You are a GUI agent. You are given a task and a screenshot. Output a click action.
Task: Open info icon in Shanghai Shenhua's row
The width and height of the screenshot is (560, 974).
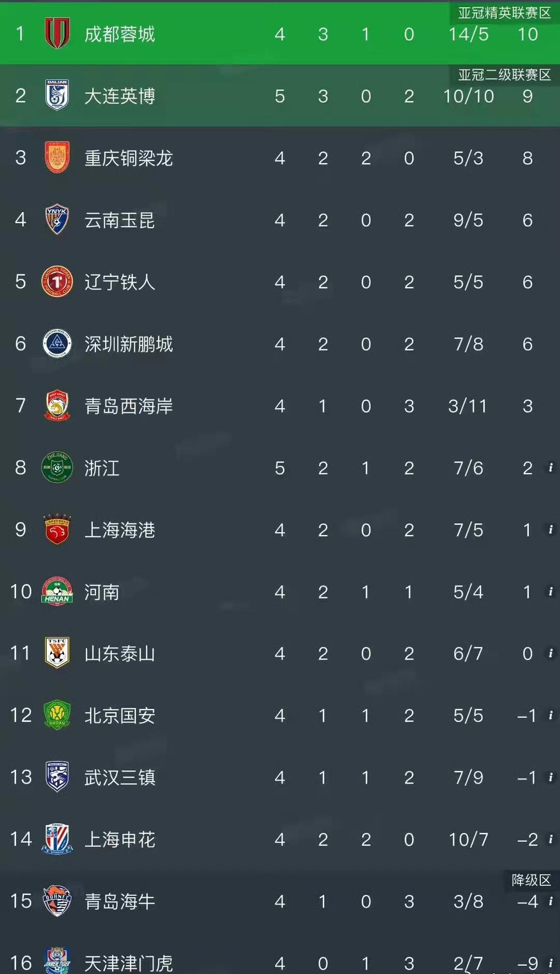point(551,839)
